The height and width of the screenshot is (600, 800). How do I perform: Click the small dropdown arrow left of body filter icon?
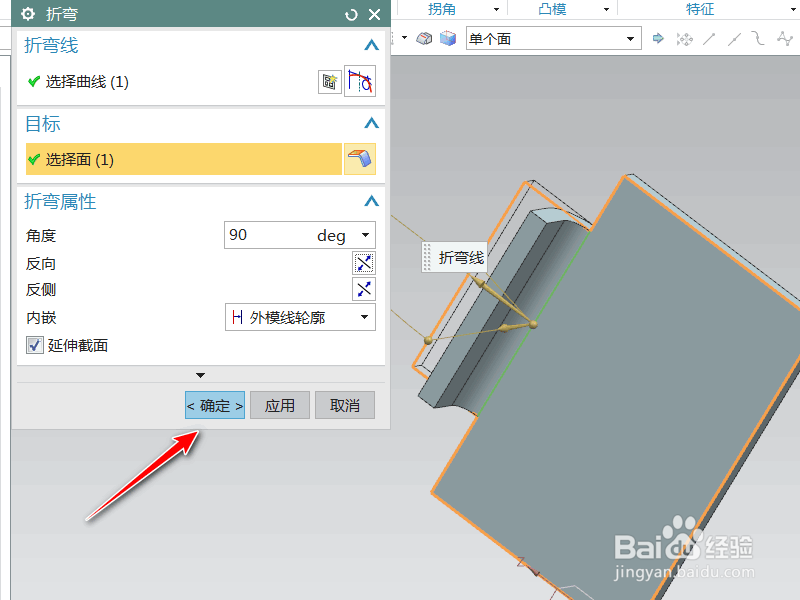point(404,38)
